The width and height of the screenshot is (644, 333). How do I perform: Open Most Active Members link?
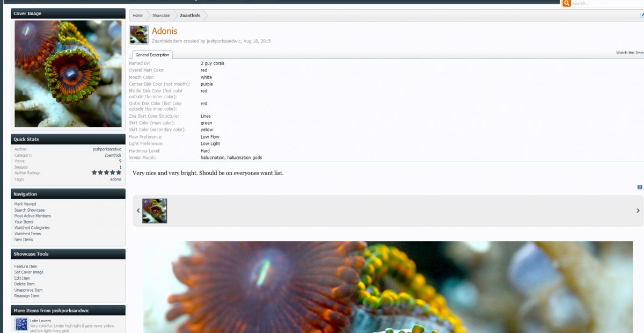pos(33,216)
